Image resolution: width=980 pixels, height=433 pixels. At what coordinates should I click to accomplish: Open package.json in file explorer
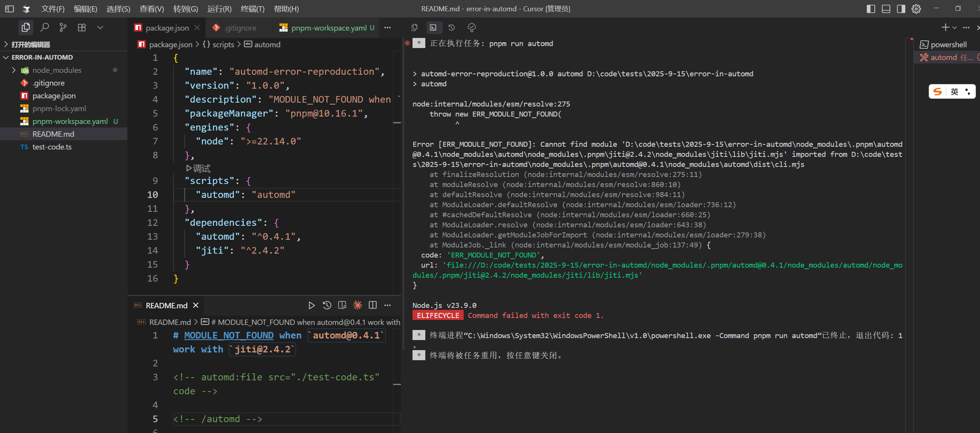pos(64,95)
